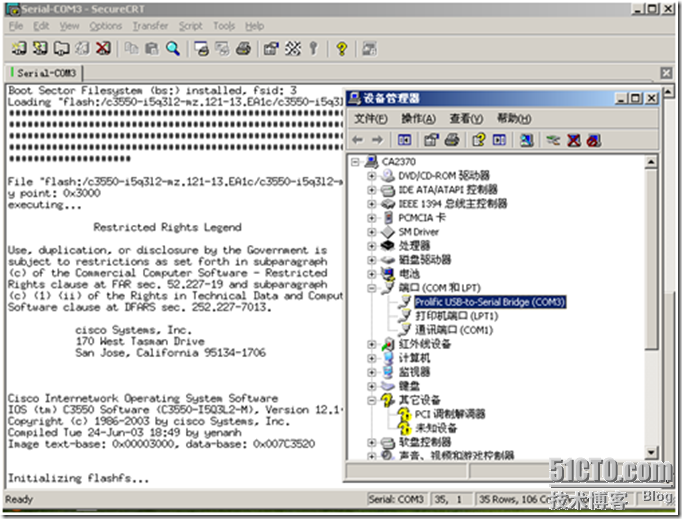Disconnect the session with red X icon

pos(103,48)
